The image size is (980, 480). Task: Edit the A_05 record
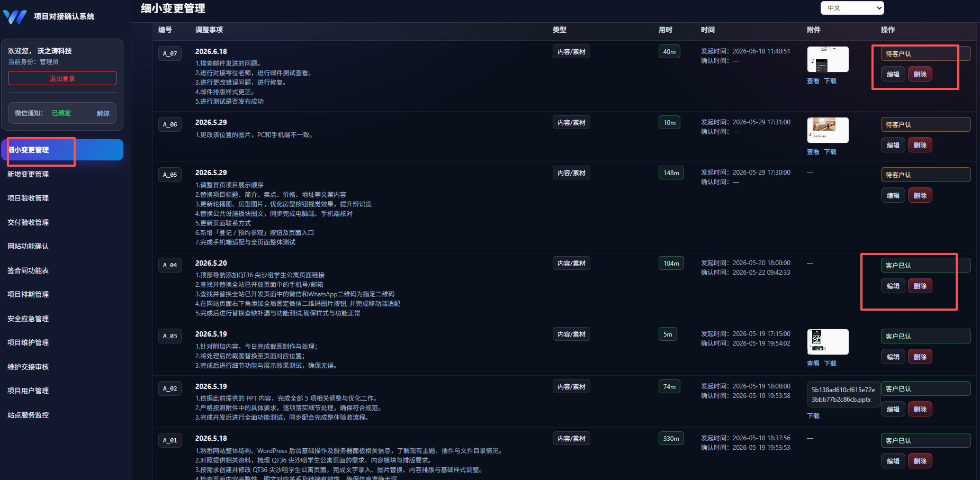[893, 196]
